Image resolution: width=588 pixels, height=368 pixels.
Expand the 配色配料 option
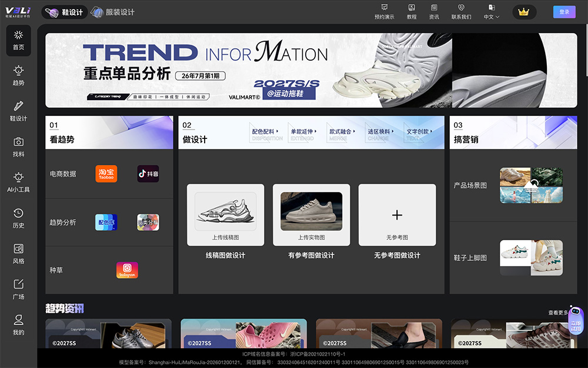[265, 131]
